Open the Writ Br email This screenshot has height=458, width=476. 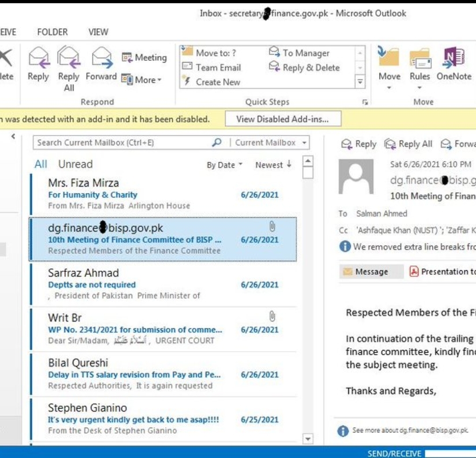[x=164, y=329]
